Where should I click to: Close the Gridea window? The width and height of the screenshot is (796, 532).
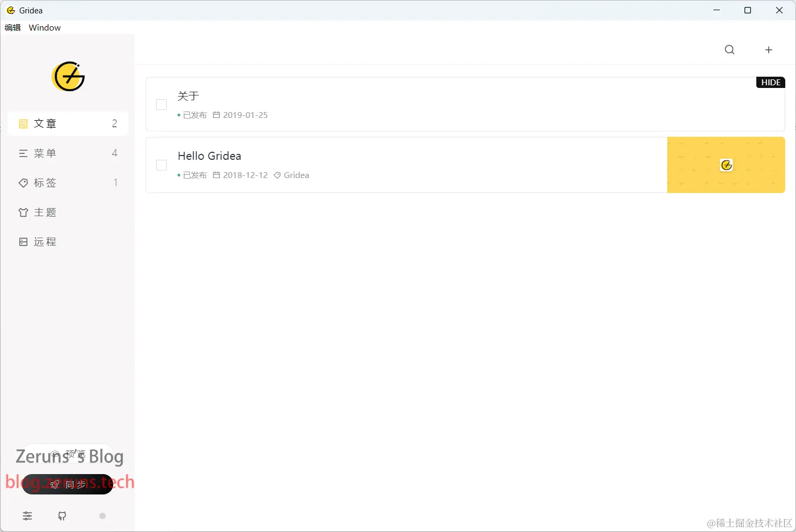tap(779, 10)
